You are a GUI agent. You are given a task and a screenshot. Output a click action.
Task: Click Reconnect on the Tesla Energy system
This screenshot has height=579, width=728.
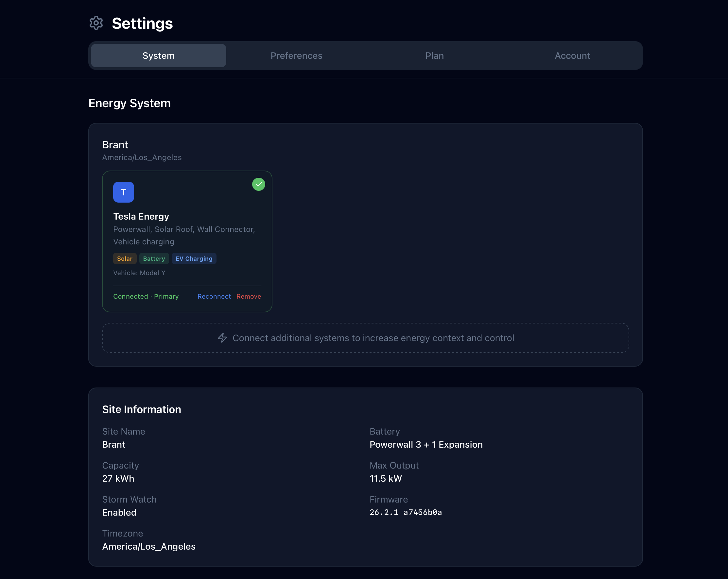(x=214, y=296)
